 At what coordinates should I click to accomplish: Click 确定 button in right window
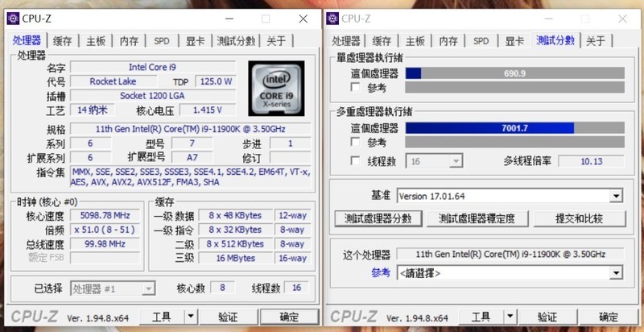(x=609, y=317)
